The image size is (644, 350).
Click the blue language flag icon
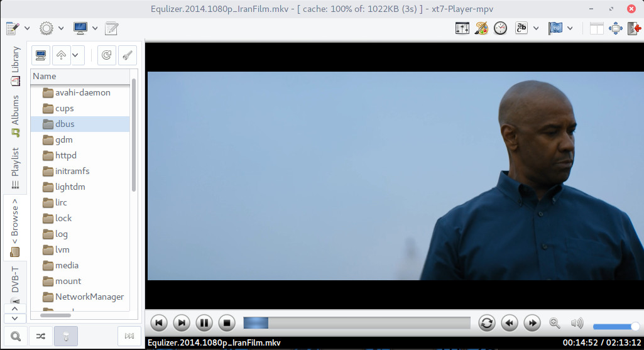click(x=555, y=28)
